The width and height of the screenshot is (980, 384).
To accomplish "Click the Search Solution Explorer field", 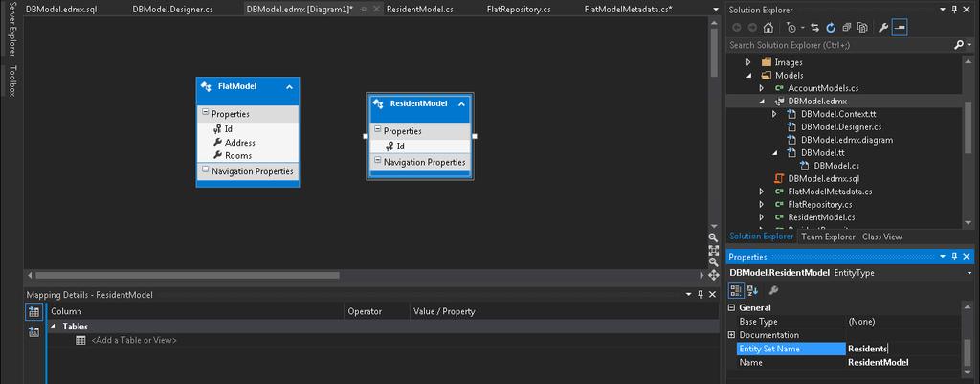I will pos(840,45).
